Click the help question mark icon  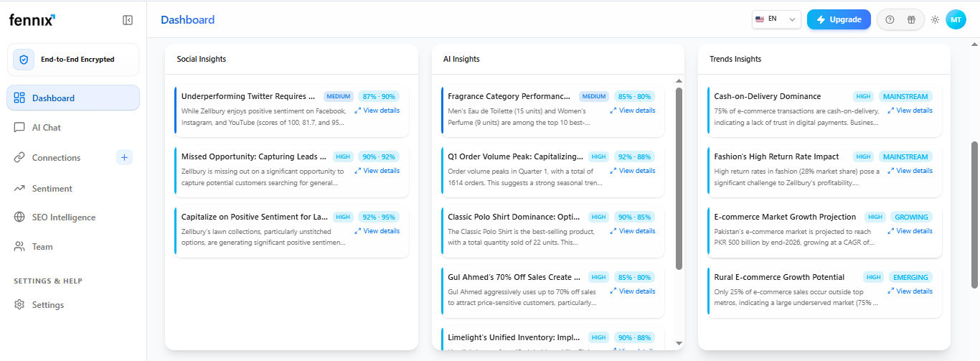890,19
